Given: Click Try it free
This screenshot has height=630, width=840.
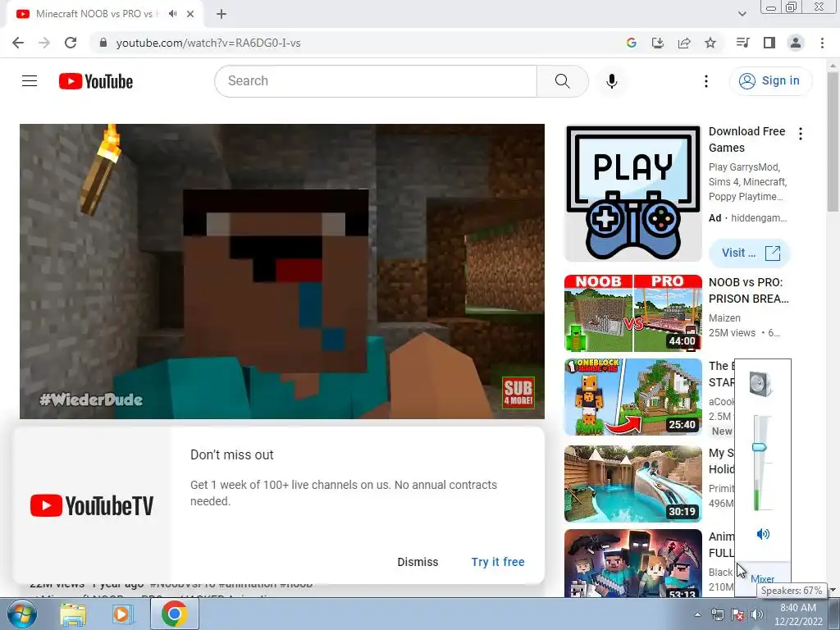Looking at the screenshot, I should point(498,562).
